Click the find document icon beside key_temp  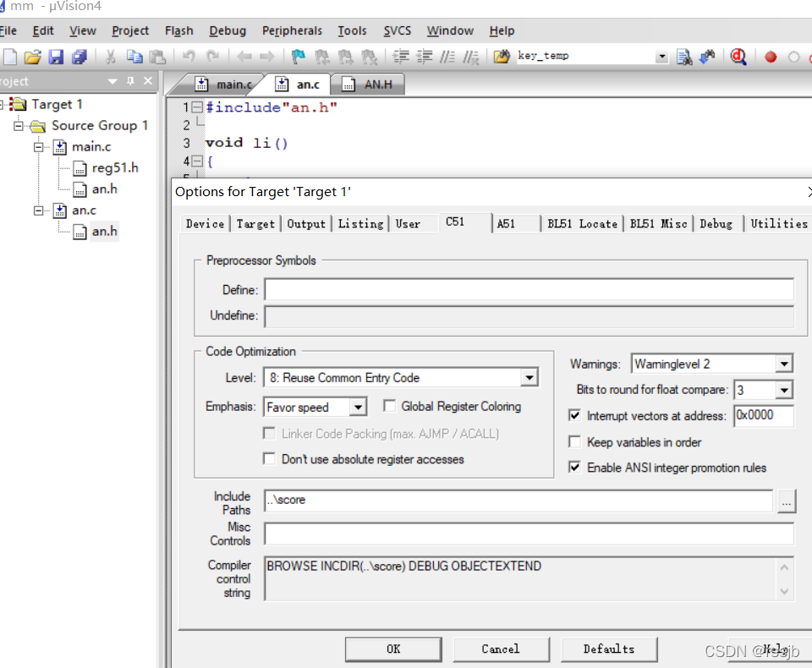pos(684,57)
